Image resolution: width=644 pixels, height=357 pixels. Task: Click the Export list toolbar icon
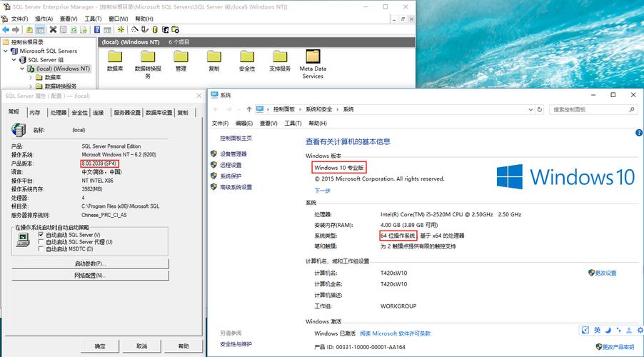click(84, 29)
